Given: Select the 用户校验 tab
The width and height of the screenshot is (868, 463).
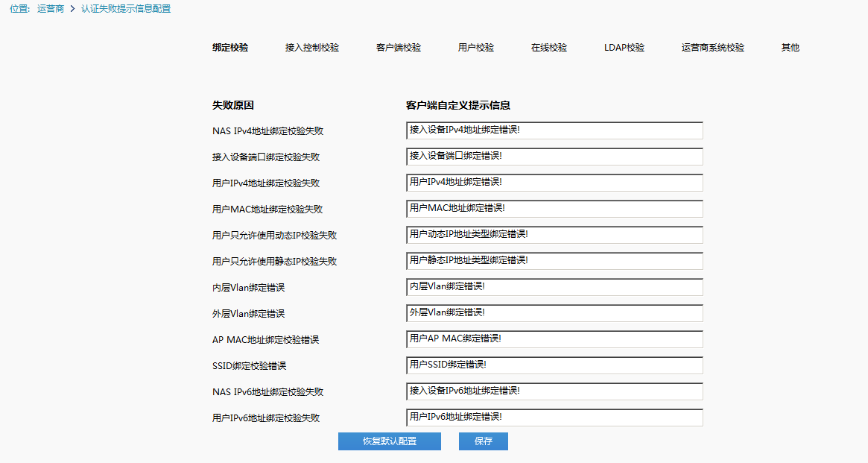Looking at the screenshot, I should pyautogui.click(x=476, y=48).
